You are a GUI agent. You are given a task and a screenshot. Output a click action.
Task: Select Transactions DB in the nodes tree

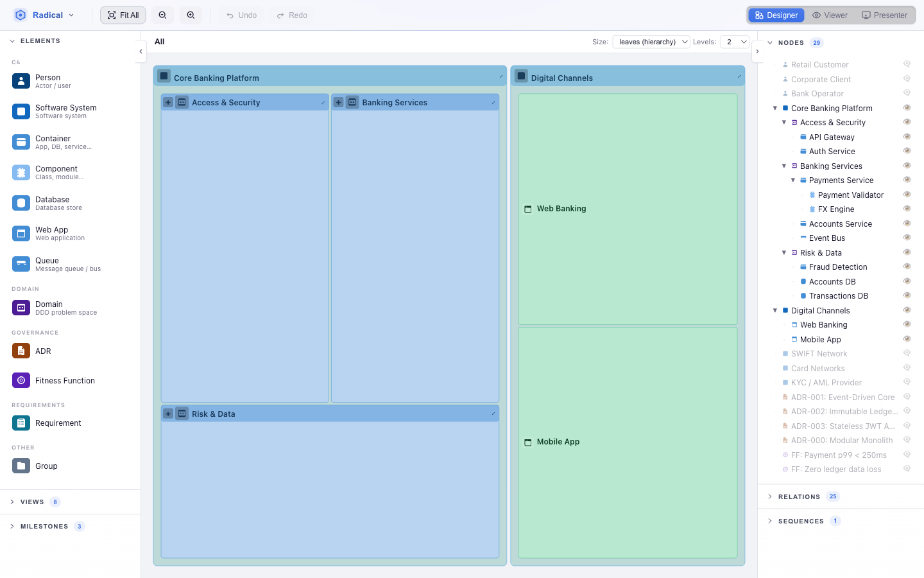click(x=839, y=296)
